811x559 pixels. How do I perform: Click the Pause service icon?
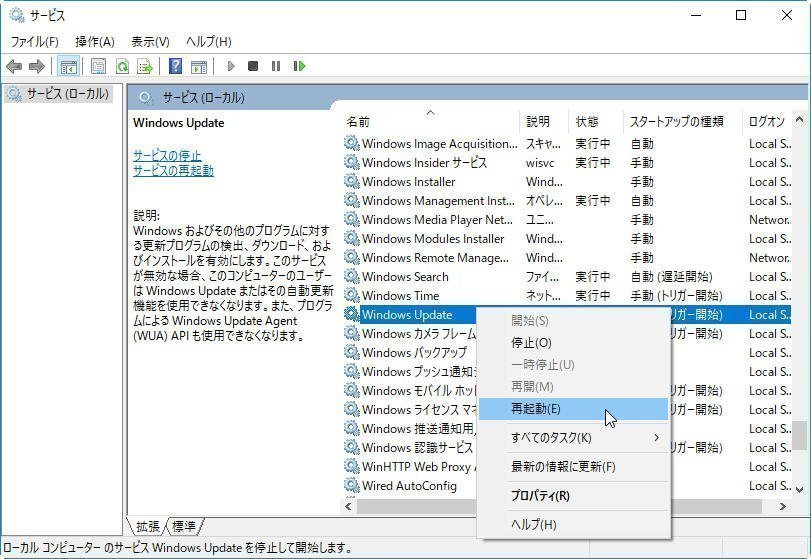point(276,66)
